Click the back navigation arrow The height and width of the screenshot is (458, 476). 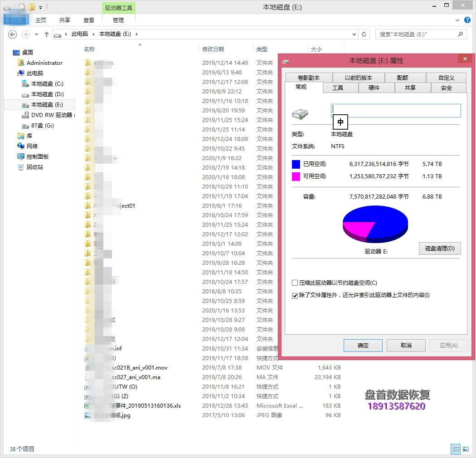12,34
